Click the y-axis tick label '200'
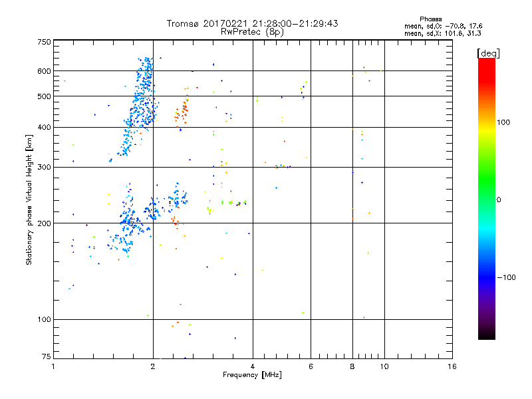 [x=44, y=223]
